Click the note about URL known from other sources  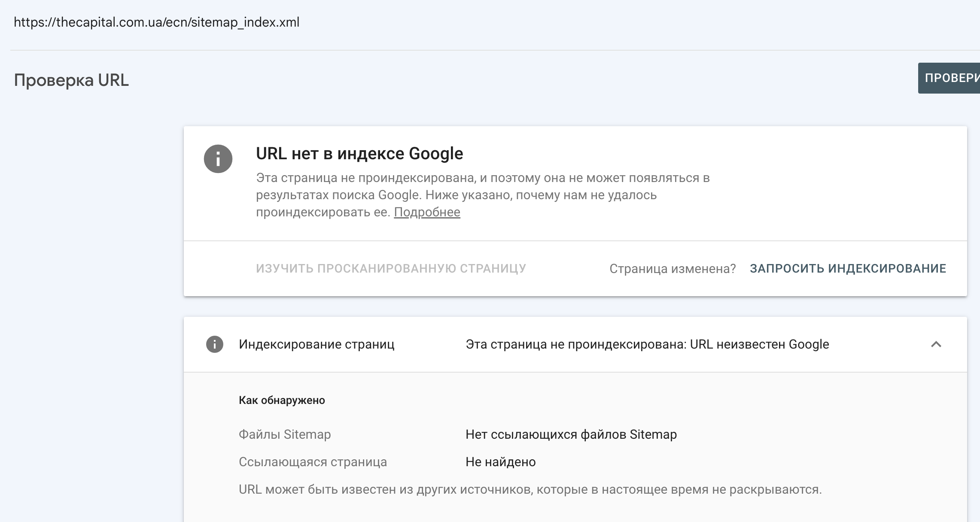click(x=530, y=489)
